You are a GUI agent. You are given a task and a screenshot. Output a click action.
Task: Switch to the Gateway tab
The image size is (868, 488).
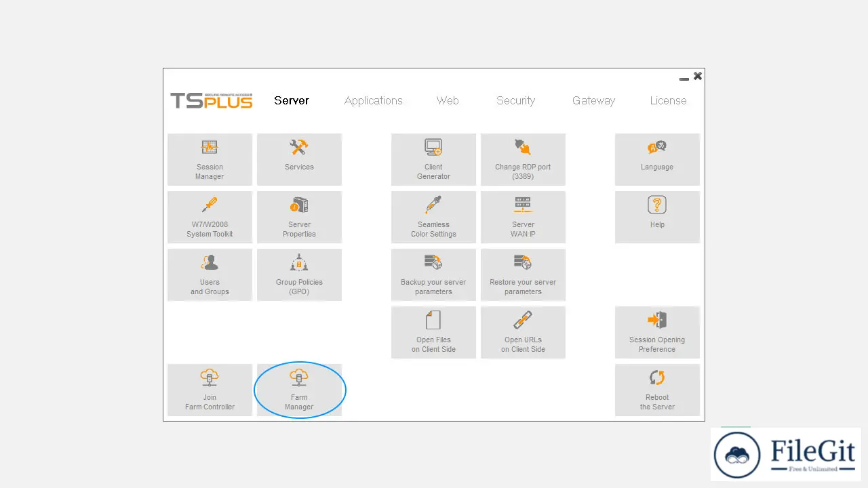(x=593, y=100)
